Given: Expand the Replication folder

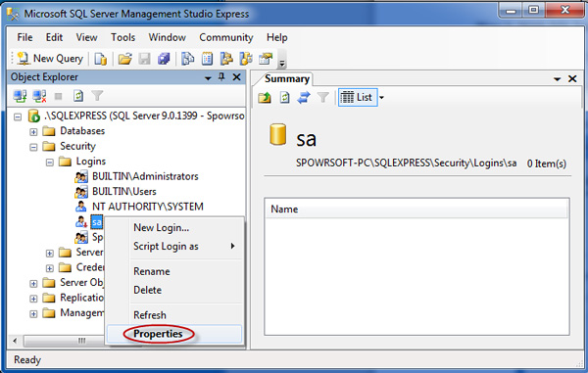Looking at the screenshot, I should [33, 299].
